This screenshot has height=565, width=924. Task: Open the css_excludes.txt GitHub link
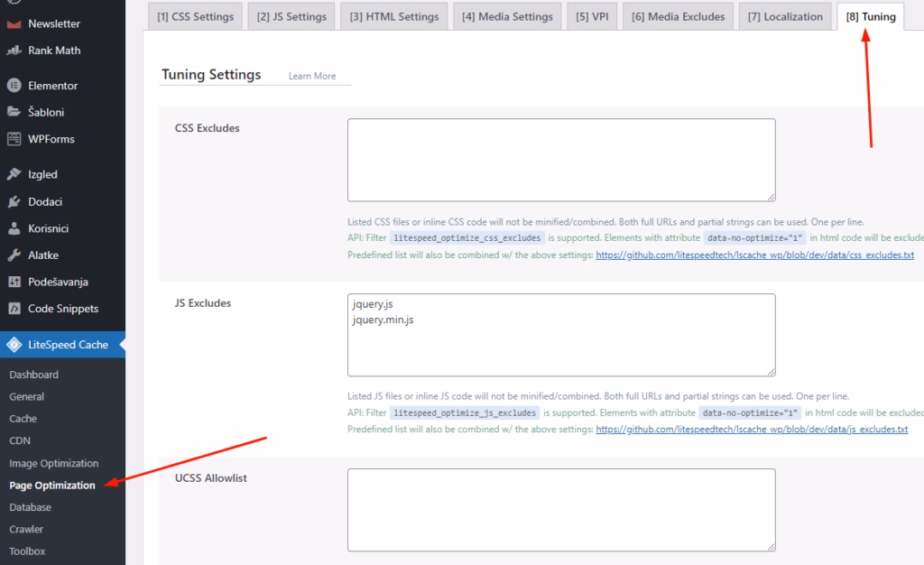pos(755,255)
